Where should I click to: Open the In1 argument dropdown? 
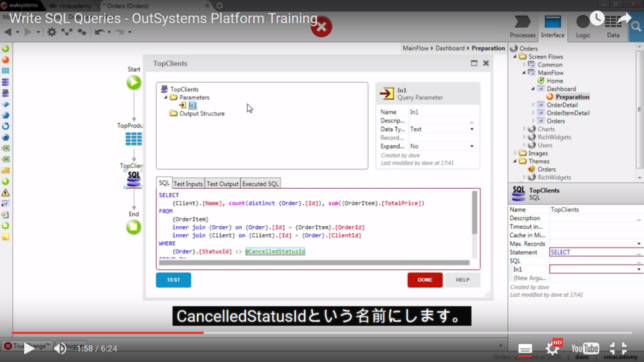click(639, 269)
